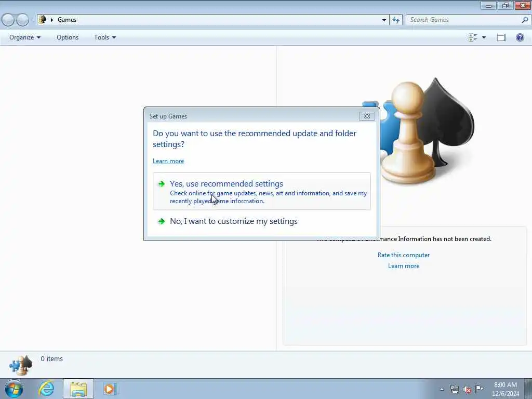Open the Organize menu

[x=25, y=37]
